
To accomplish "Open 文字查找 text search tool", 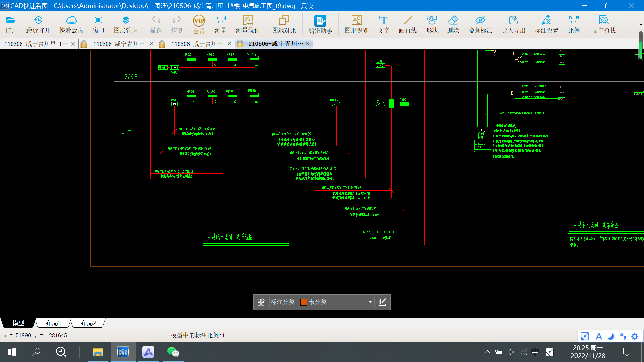I will 604,24.
